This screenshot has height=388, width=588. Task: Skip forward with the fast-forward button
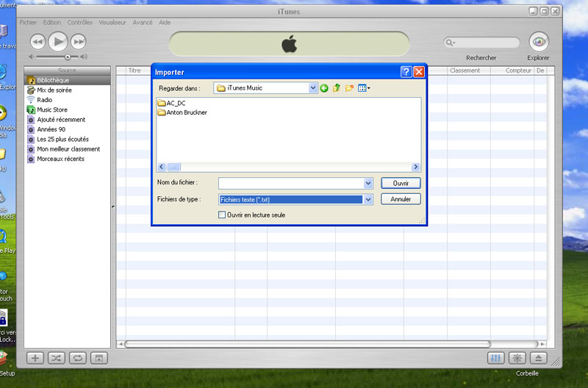click(x=79, y=42)
